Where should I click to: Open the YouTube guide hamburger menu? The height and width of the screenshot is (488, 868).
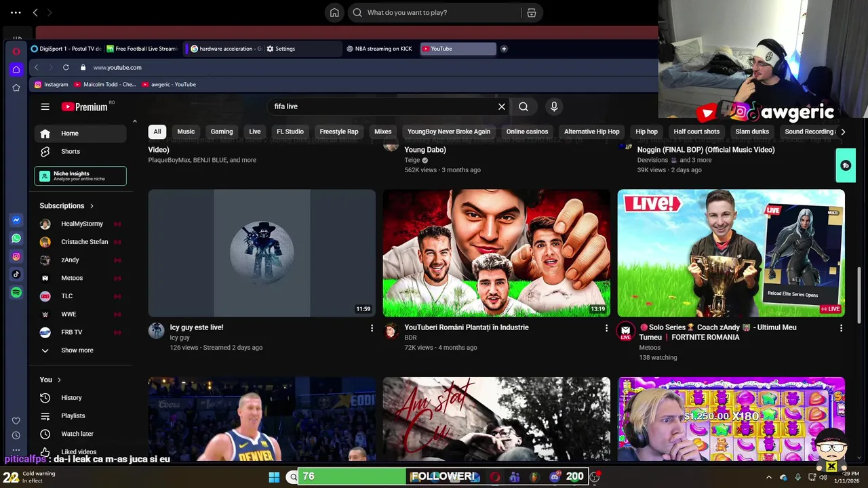[45, 106]
